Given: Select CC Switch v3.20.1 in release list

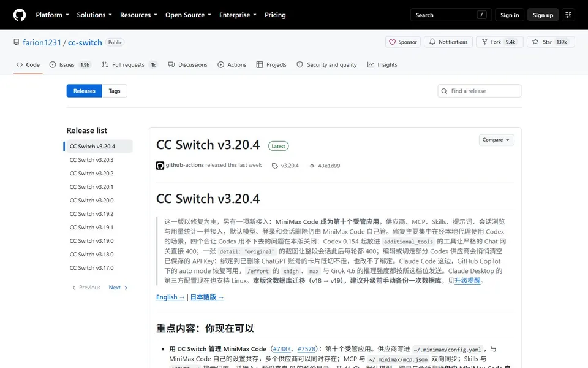Looking at the screenshot, I should 91,187.
